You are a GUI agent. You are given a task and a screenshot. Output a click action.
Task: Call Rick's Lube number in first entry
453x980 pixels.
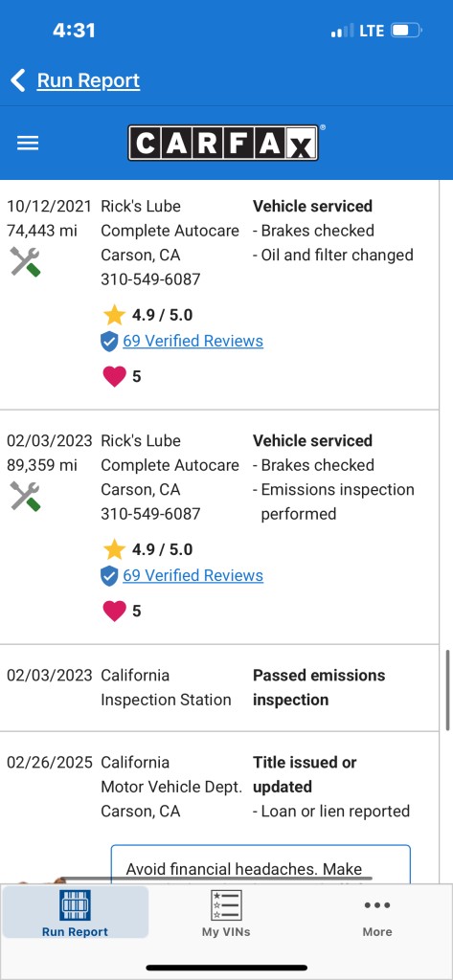tap(150, 279)
